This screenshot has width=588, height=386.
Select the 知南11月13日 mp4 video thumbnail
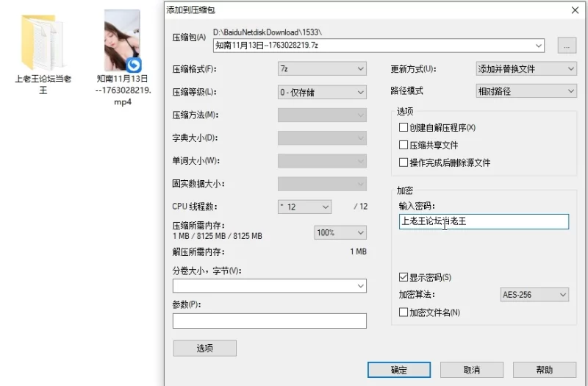click(x=123, y=40)
